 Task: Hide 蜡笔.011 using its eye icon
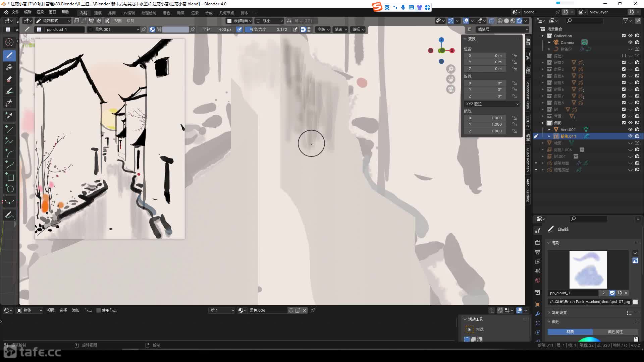(x=630, y=136)
